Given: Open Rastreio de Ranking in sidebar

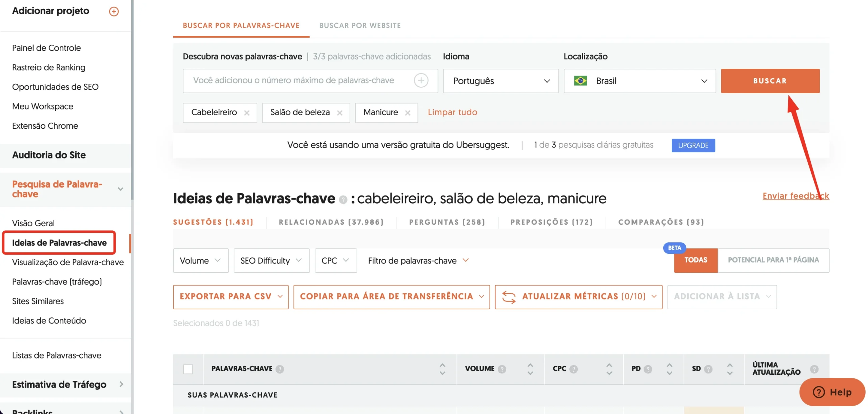Looking at the screenshot, I should point(48,67).
